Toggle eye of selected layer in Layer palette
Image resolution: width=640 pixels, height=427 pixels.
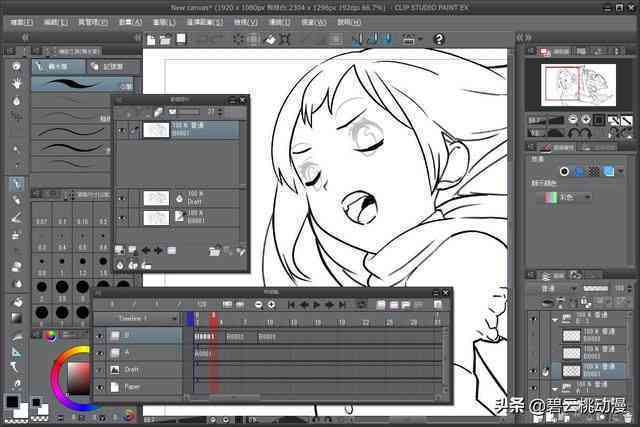tap(533, 371)
